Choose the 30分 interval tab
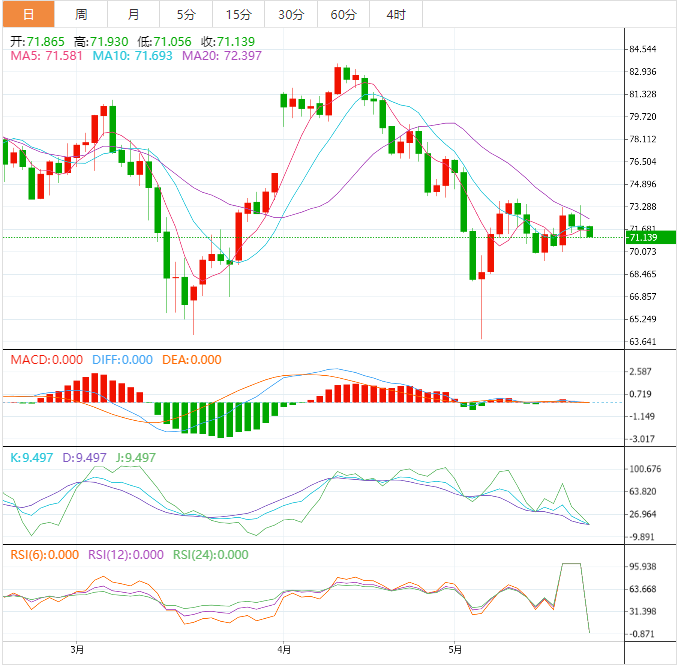Image resolution: width=680 pixels, height=666 pixels. click(x=291, y=14)
